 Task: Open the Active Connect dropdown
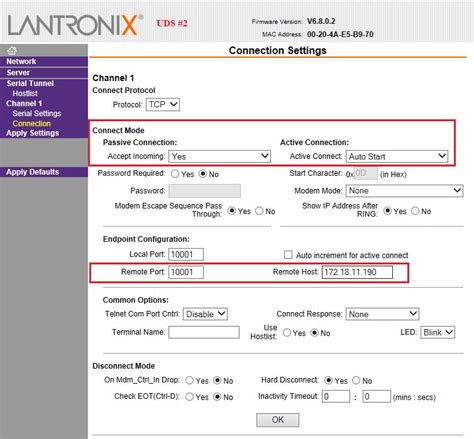click(x=397, y=156)
